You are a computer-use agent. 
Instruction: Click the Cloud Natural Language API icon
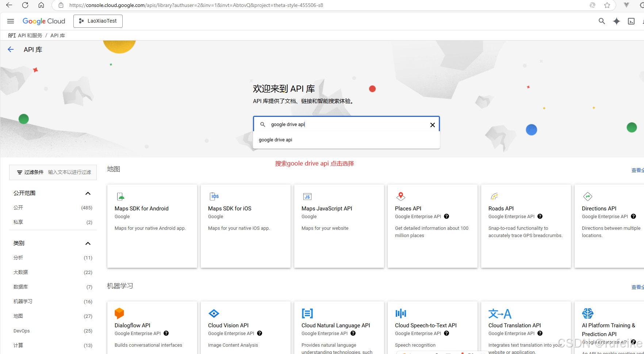[307, 313]
